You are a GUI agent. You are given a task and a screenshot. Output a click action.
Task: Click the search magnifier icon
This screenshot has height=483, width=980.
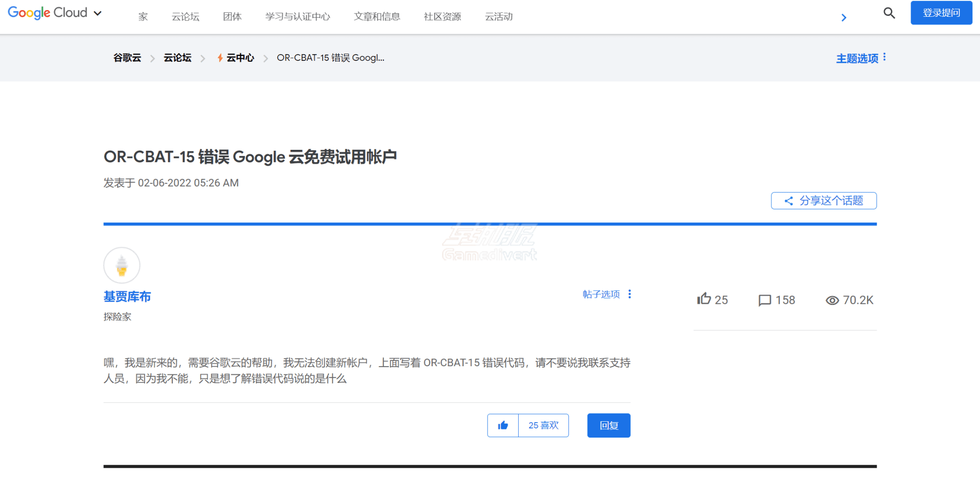889,13
